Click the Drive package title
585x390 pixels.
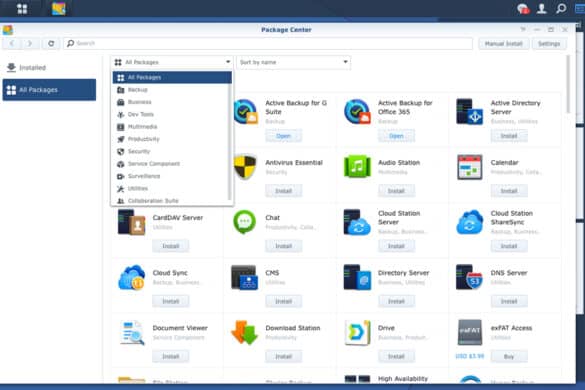(386, 328)
